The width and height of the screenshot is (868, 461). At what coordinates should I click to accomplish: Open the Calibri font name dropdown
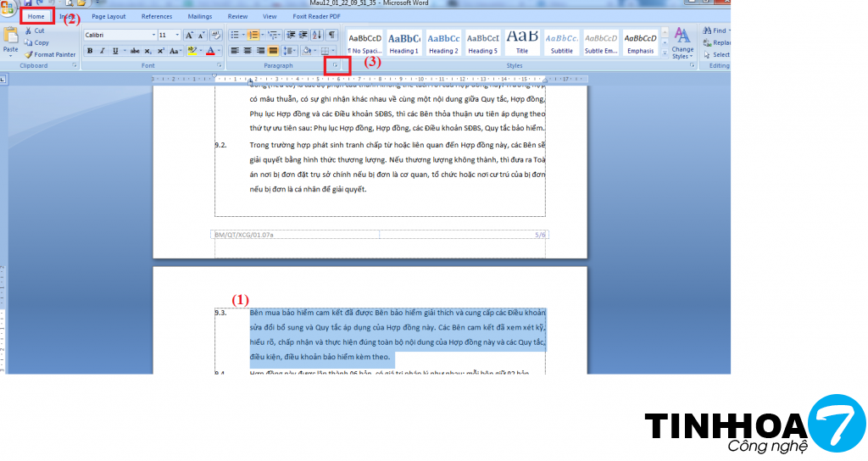click(153, 36)
